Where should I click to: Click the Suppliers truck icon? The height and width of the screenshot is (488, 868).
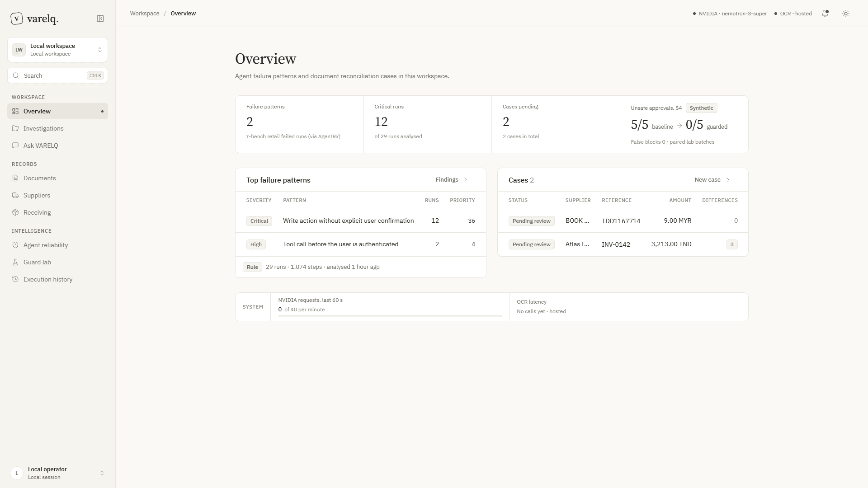pos(15,195)
